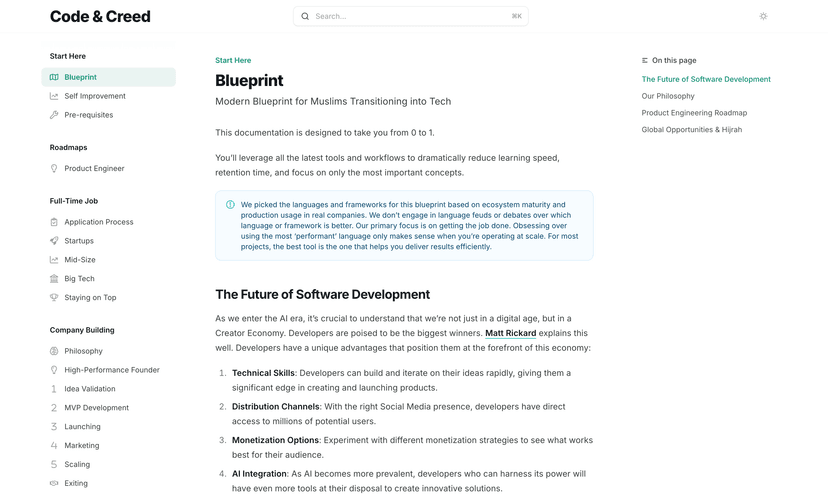Open the Mid-Size page
The image size is (828, 502).
(109, 260)
